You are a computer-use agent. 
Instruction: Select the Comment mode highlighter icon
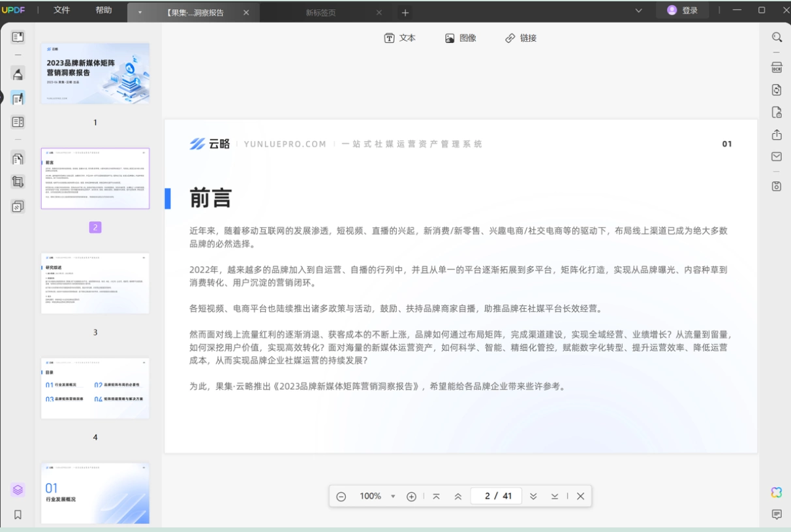(x=18, y=73)
